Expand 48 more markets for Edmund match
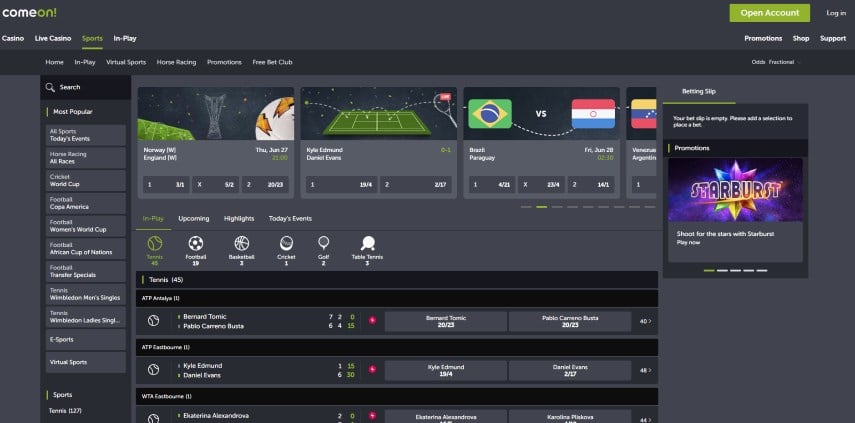855x423 pixels. (645, 370)
